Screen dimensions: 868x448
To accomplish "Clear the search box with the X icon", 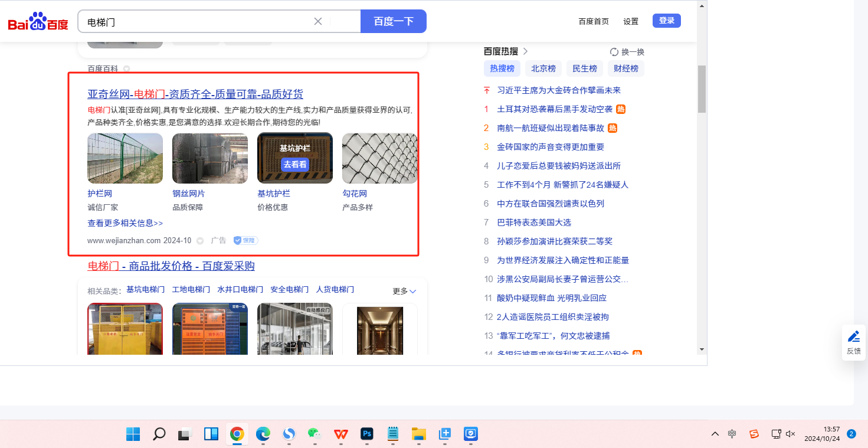I will [x=317, y=21].
